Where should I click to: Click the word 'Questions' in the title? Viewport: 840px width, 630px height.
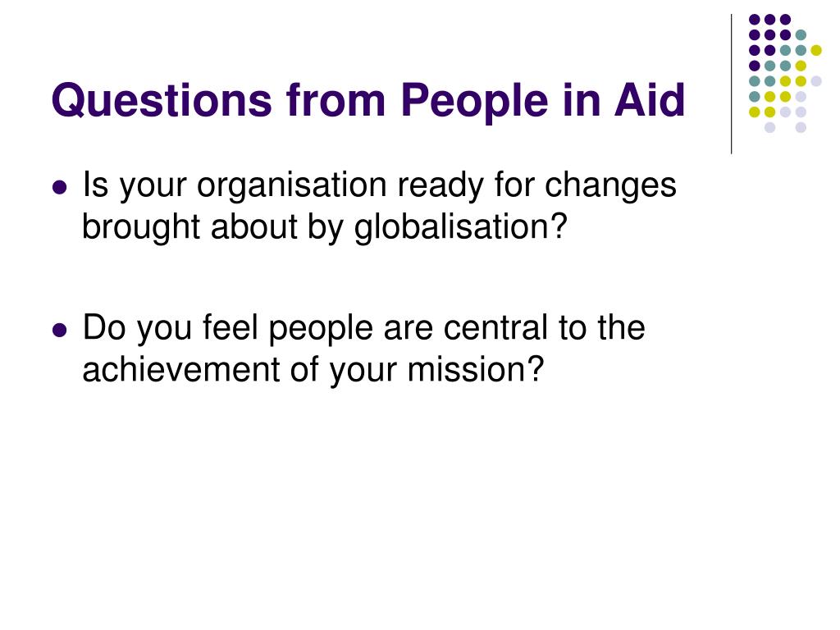click(x=162, y=101)
